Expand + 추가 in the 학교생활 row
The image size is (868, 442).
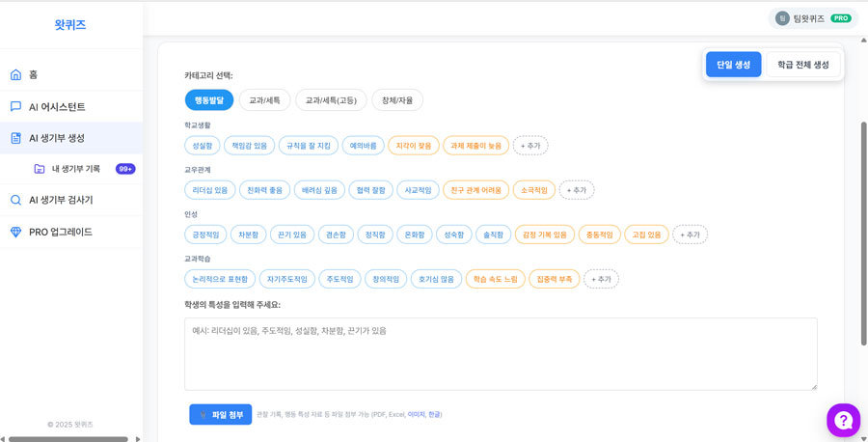pos(530,146)
